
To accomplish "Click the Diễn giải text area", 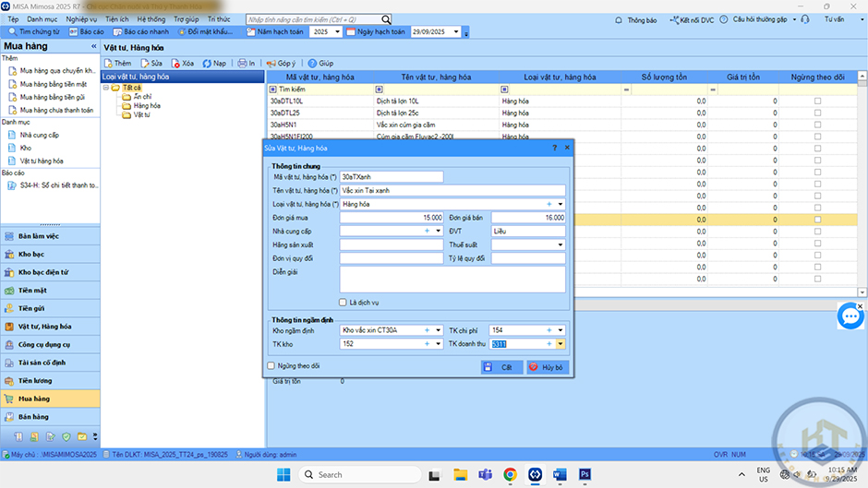I will [x=452, y=279].
